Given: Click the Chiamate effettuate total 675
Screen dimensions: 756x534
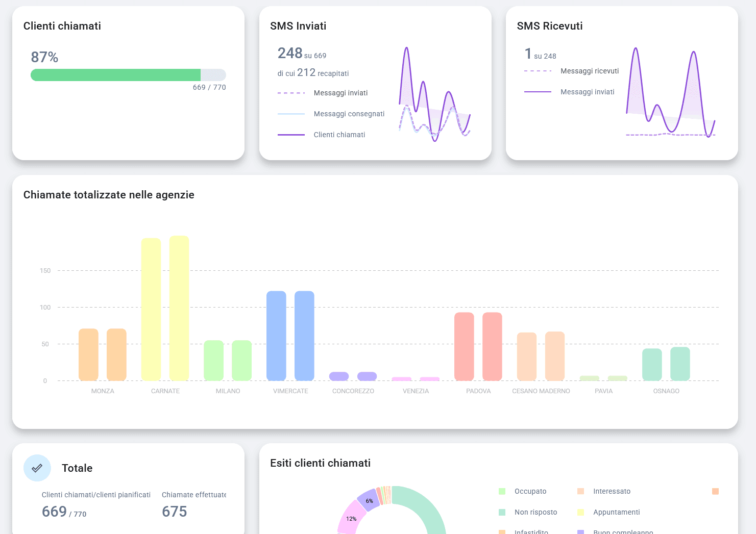Looking at the screenshot, I should (x=174, y=511).
